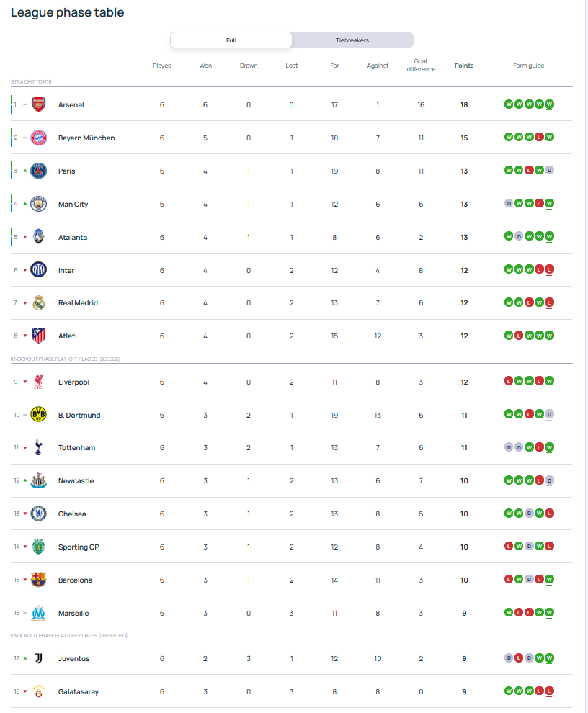Screen dimensions: 588x713
Task: Click the Juventus club crest
Action: 38,658
